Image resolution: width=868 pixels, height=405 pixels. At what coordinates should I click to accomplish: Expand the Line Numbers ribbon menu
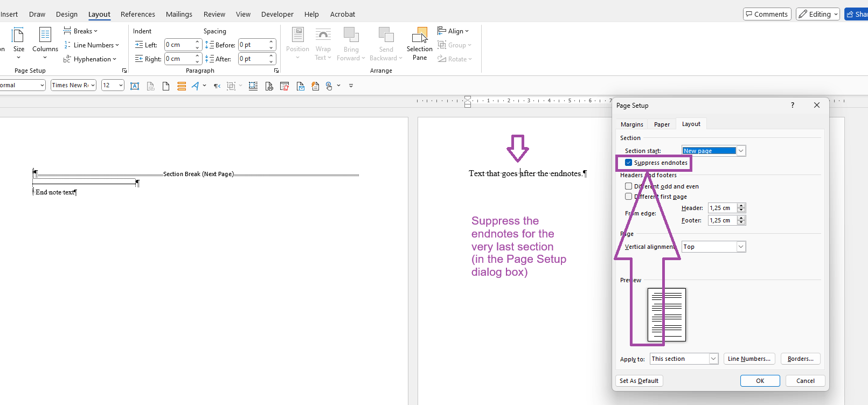(92, 45)
